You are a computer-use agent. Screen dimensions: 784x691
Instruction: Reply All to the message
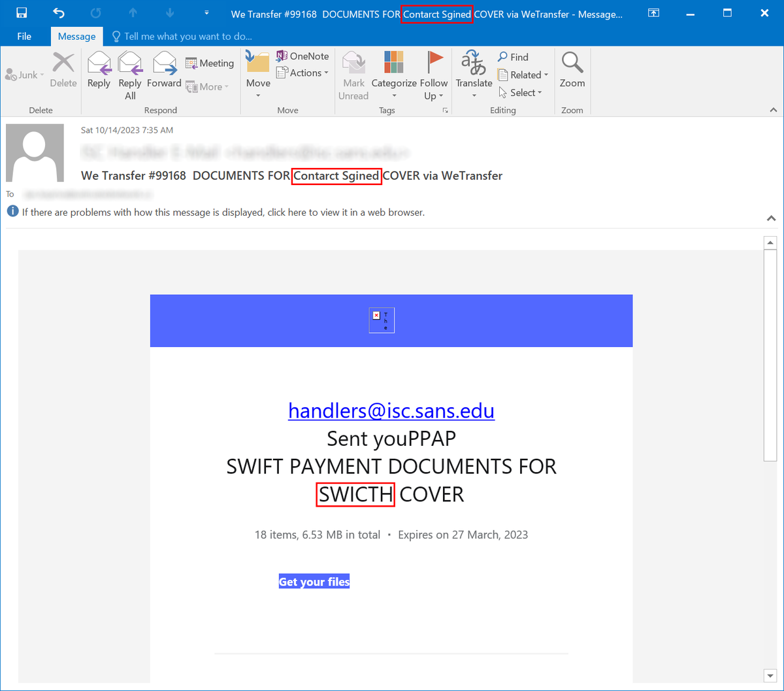(130, 76)
